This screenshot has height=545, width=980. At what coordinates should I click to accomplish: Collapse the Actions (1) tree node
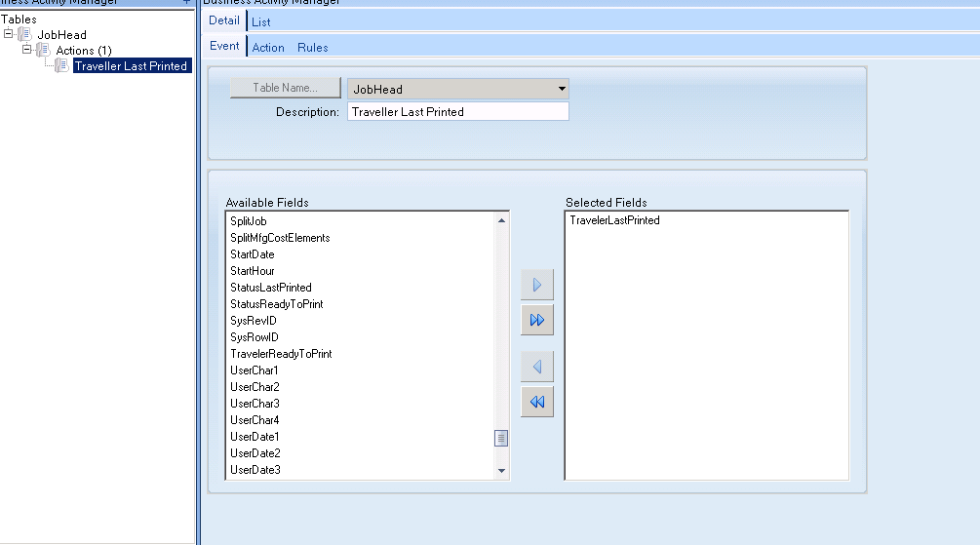(27, 50)
